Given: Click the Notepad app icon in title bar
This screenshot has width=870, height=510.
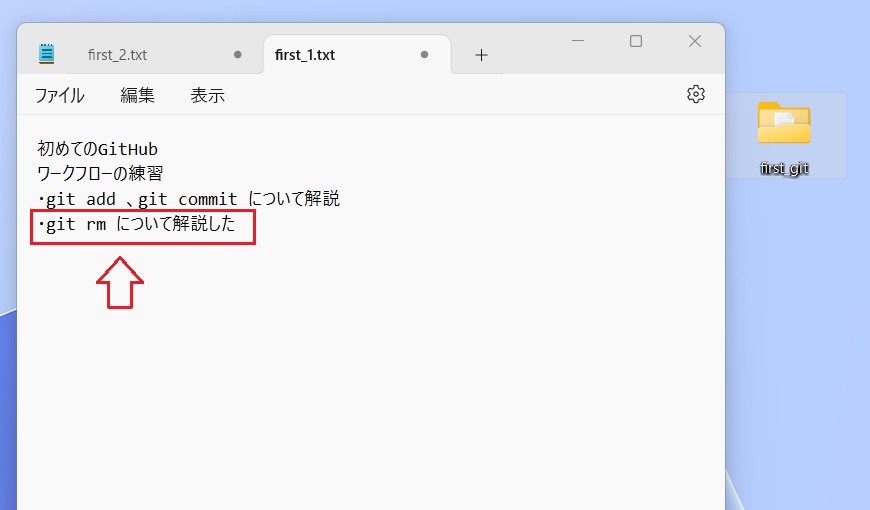Looking at the screenshot, I should (46, 54).
